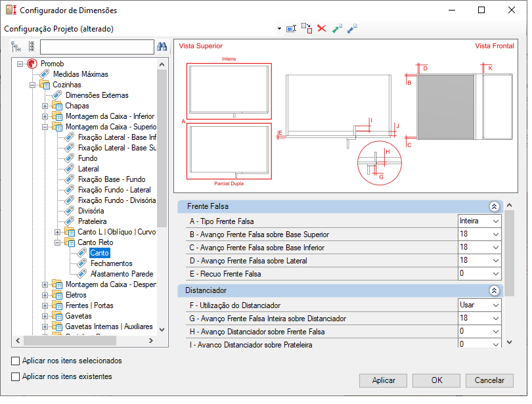The height and width of the screenshot is (404, 532).
Task: Click the Aplicar button
Action: pos(383,380)
